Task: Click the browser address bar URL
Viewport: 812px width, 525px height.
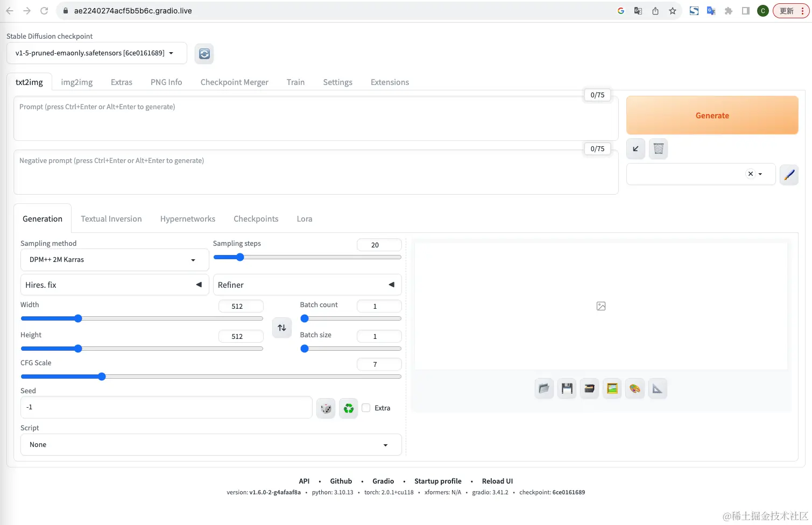Action: pos(133,11)
